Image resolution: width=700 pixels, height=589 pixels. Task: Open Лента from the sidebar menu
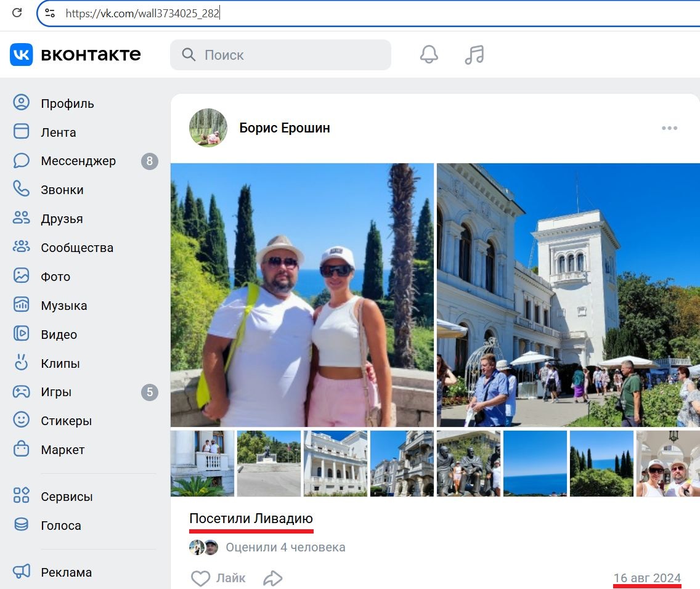tap(21, 132)
